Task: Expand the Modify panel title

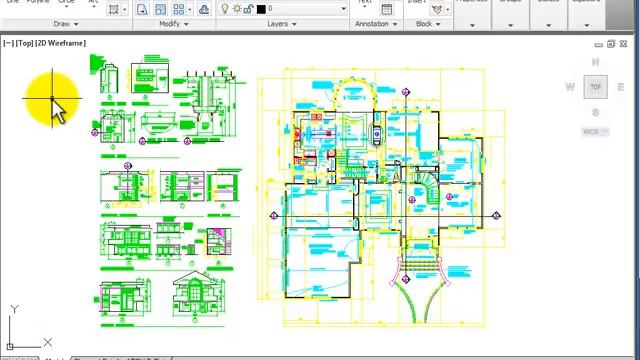Action: [174, 24]
